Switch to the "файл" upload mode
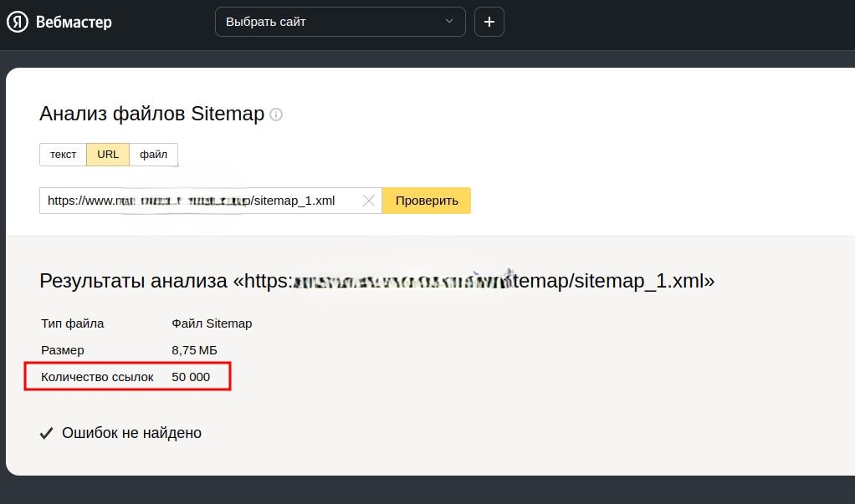 pyautogui.click(x=153, y=155)
